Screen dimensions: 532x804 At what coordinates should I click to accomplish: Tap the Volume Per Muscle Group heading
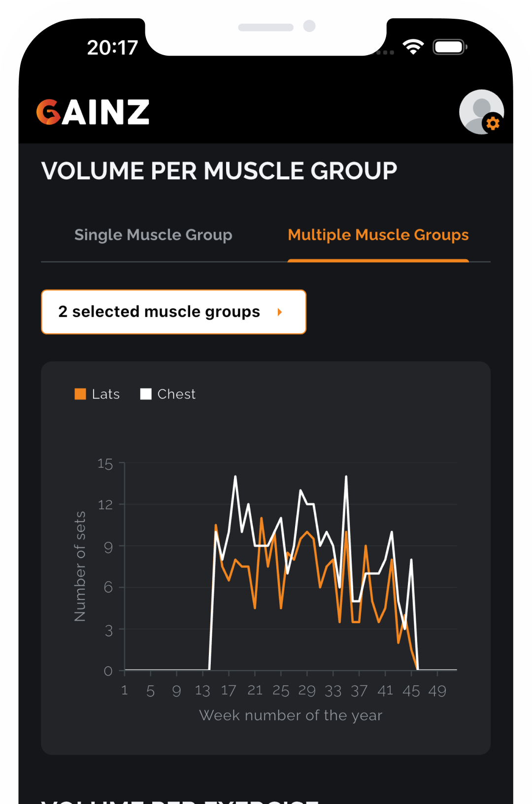click(x=219, y=171)
